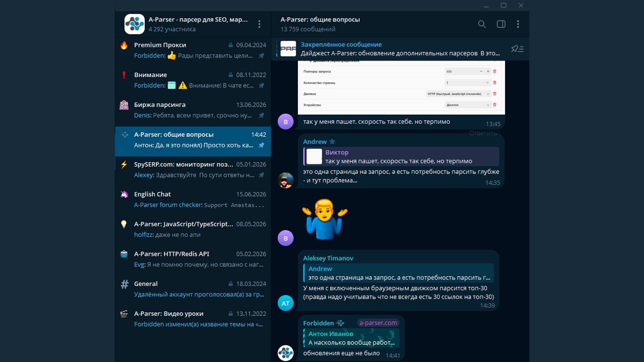Open the pinned message Закреплённое сообщение
Viewport: 644px width, 362px height.
(x=400, y=49)
